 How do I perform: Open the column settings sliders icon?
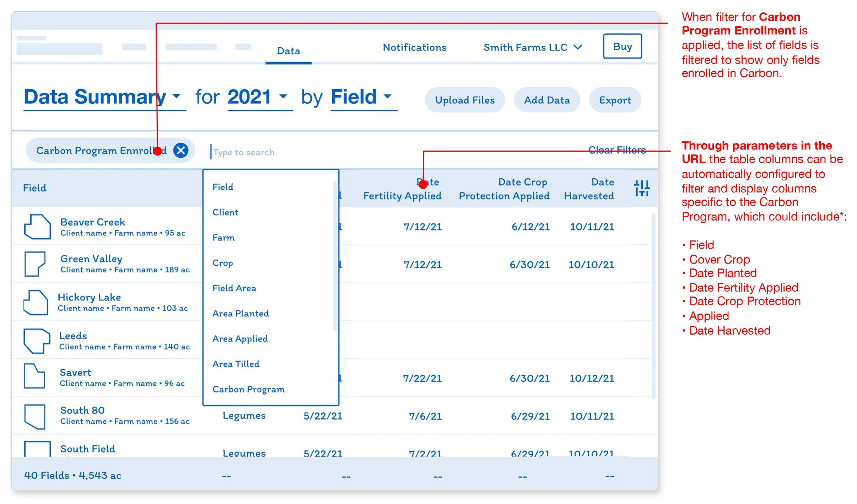pos(641,188)
